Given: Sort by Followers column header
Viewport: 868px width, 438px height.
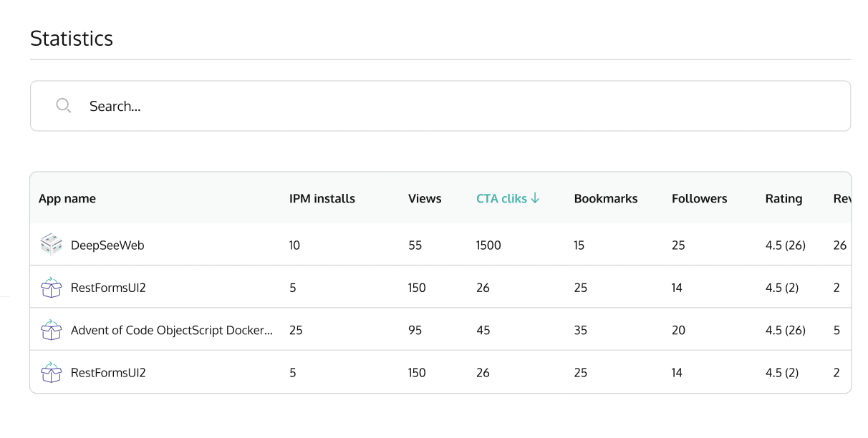Looking at the screenshot, I should 699,199.
